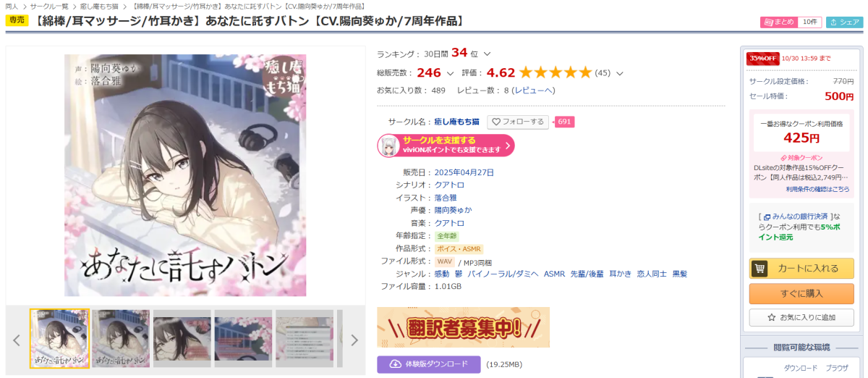
Task: Click the five-star rating display
Action: 556,72
